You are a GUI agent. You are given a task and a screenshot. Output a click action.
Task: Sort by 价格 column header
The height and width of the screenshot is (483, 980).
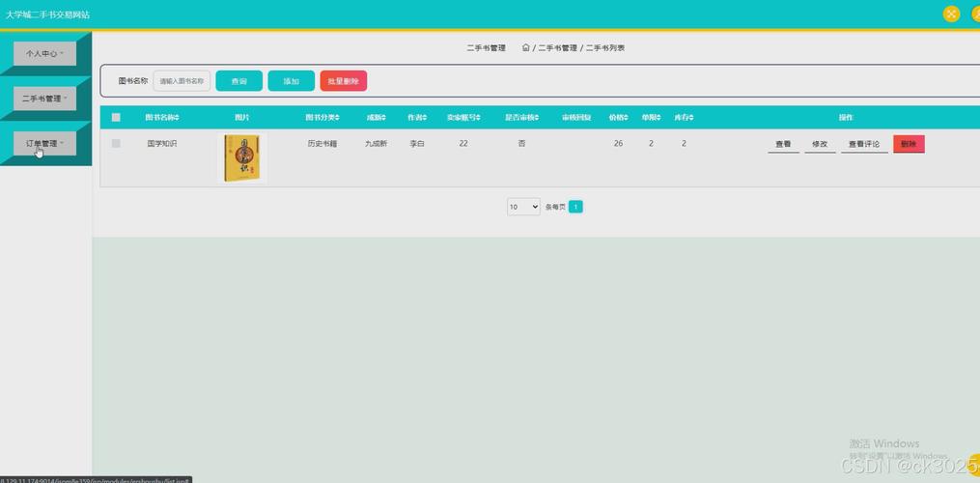pyautogui.click(x=618, y=118)
